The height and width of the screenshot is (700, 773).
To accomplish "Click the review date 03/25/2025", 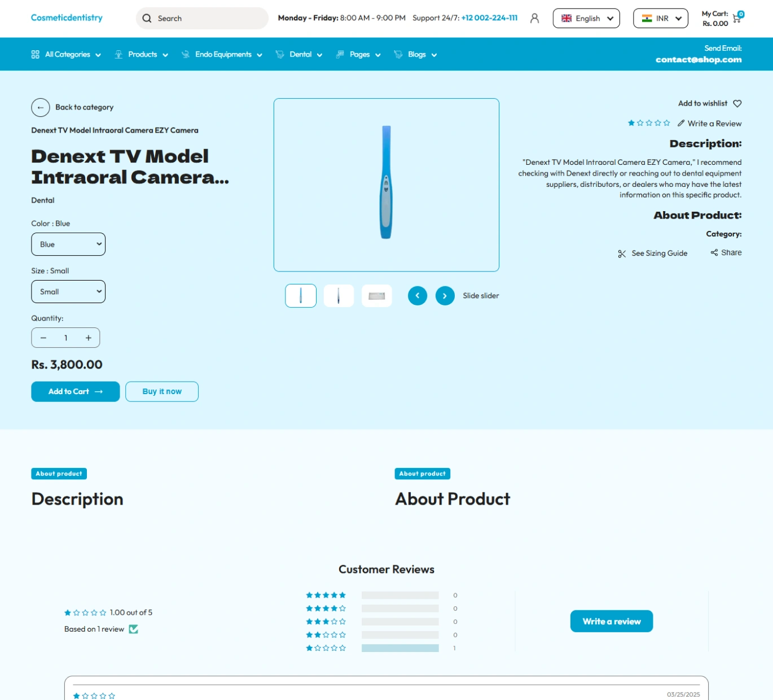I will coord(683,694).
